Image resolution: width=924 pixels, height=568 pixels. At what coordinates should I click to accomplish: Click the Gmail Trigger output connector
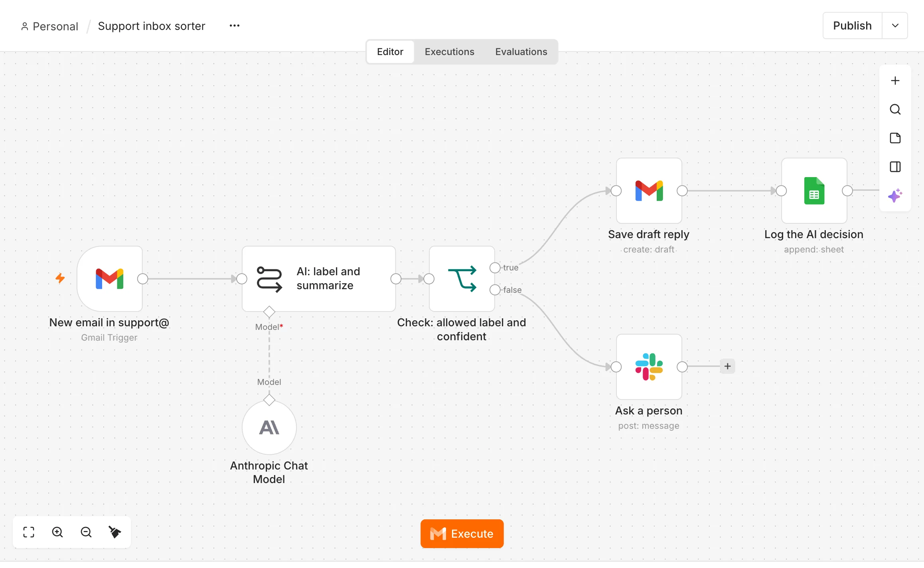click(143, 279)
